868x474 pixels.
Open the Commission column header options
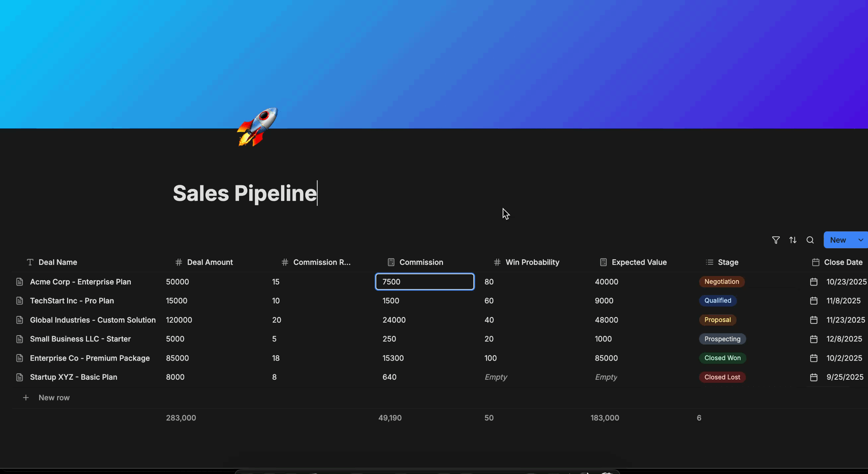421,262
